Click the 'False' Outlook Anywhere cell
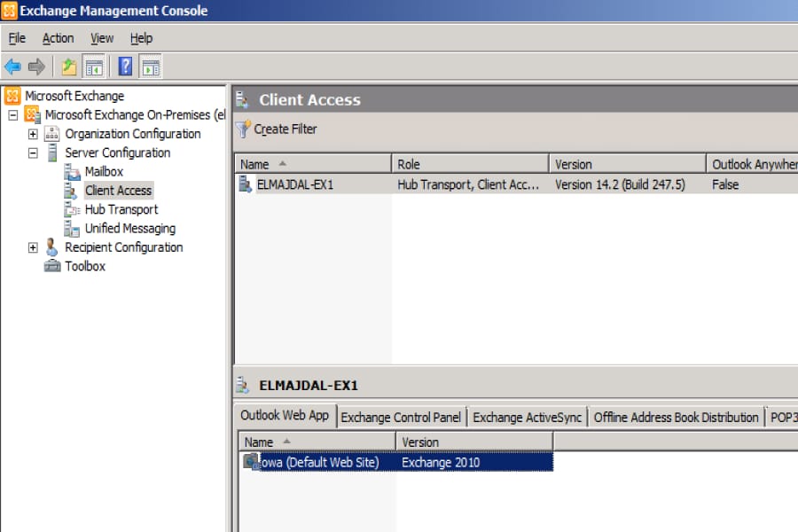 [725, 184]
